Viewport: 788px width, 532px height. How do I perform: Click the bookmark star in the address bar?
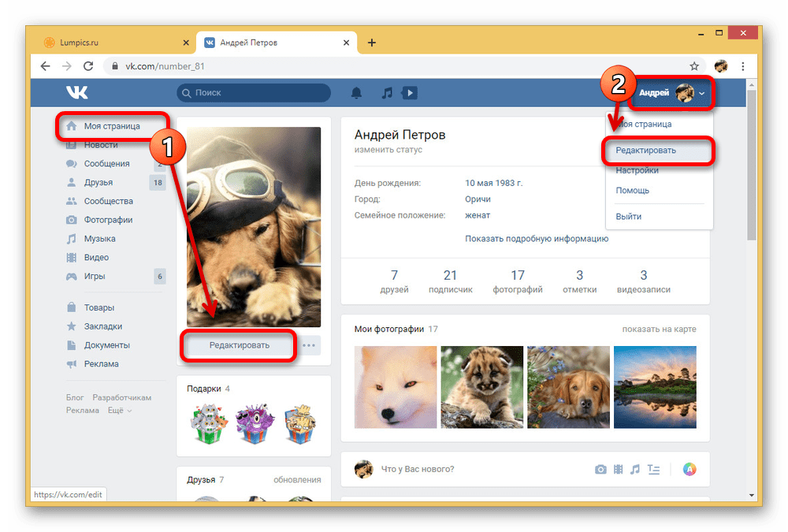pyautogui.click(x=693, y=66)
